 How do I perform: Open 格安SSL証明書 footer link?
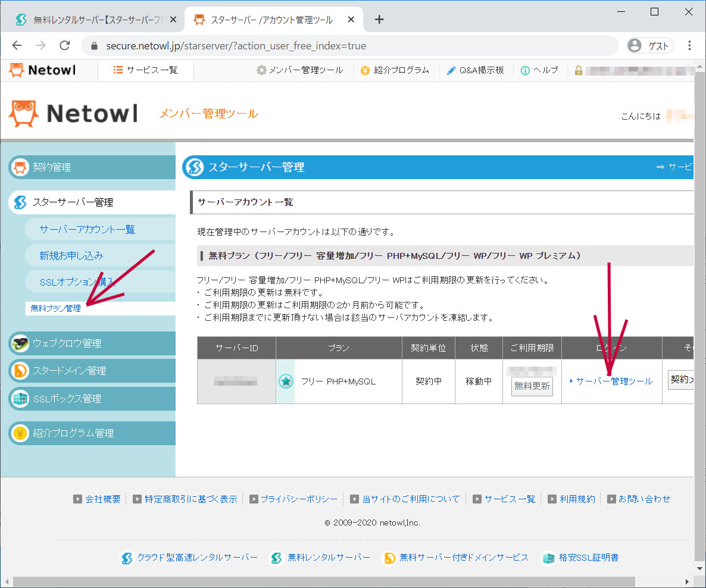(x=589, y=558)
